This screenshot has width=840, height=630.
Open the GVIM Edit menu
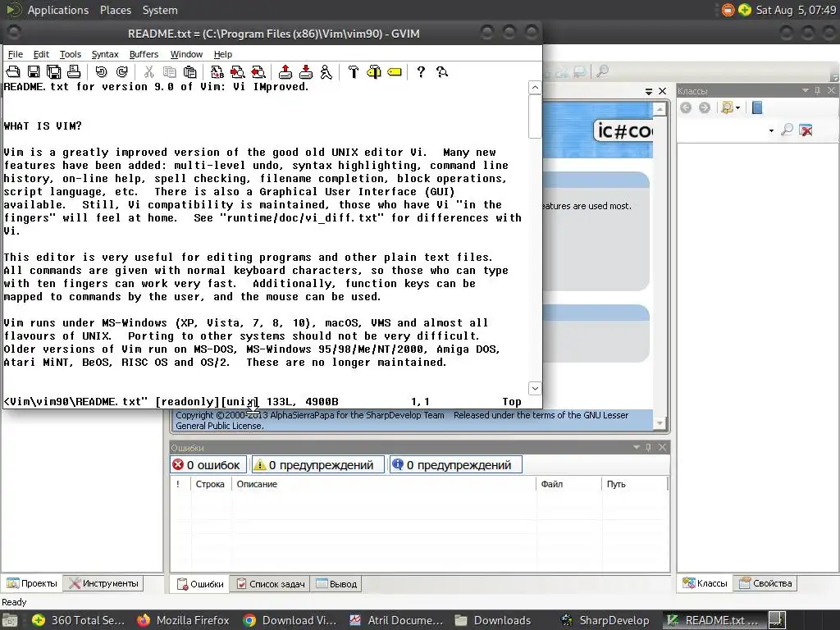[x=41, y=54]
